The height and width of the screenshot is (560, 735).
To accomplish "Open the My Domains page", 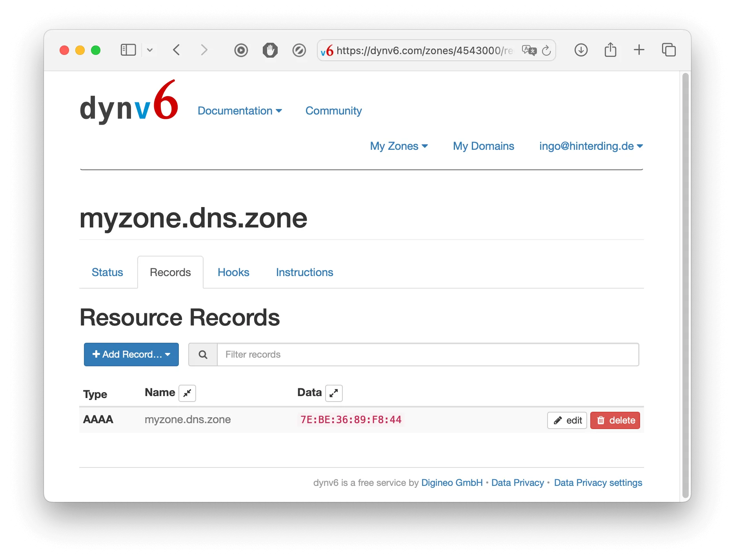I will (484, 146).
